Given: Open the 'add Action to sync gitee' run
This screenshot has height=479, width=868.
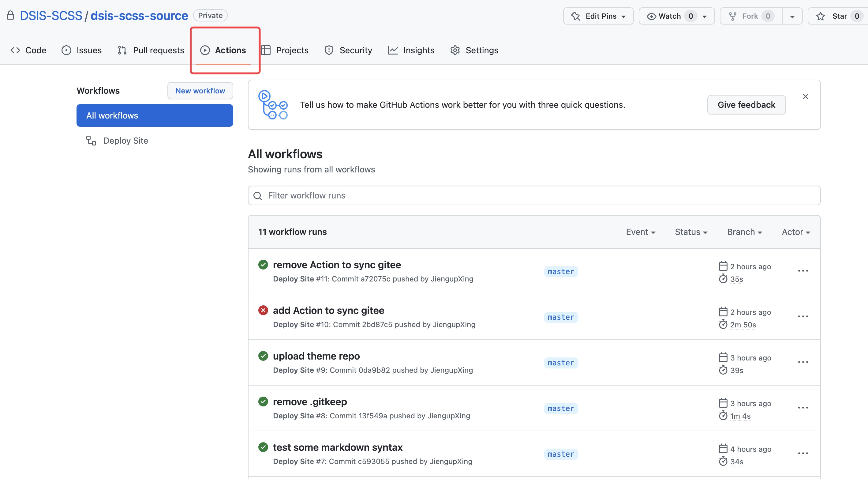Looking at the screenshot, I should coord(328,311).
